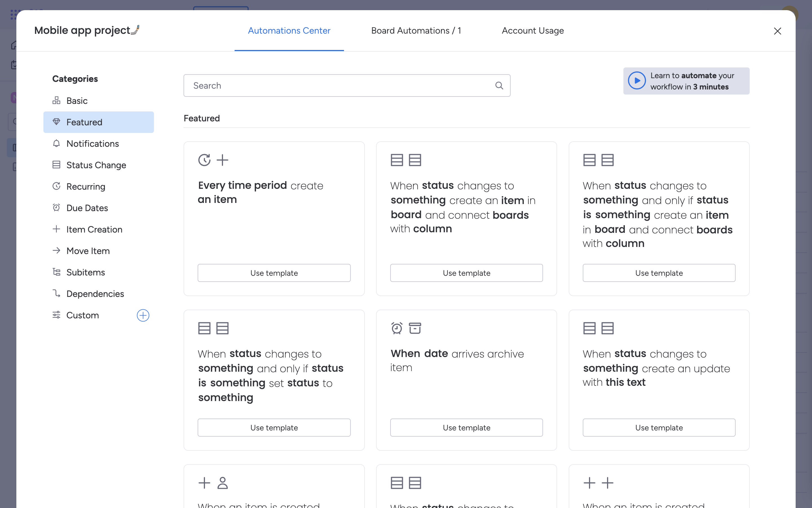The width and height of the screenshot is (812, 508).
Task: Click into the automations Search field
Action: point(347,86)
